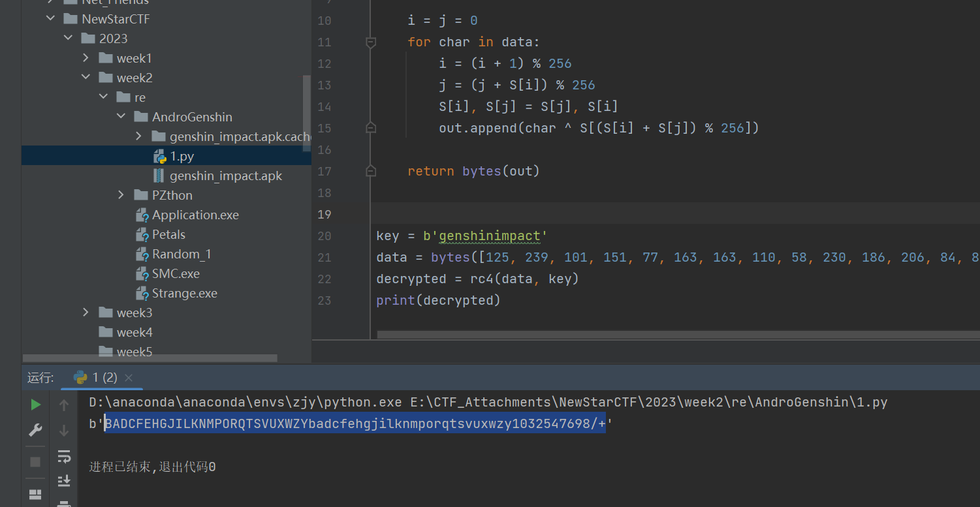Viewport: 980px width, 507px height.
Task: Click the restore layout icon
Action: 35,494
